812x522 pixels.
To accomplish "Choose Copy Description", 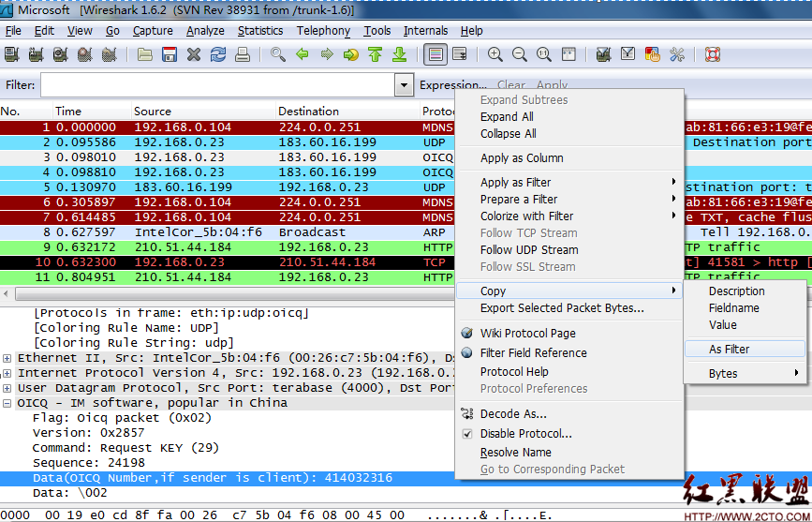I will tap(746, 291).
